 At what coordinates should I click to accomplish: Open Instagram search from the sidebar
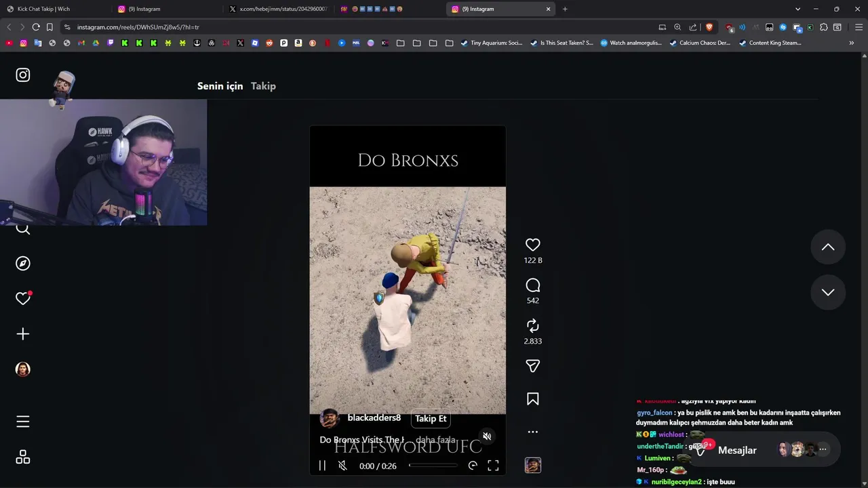pyautogui.click(x=23, y=228)
